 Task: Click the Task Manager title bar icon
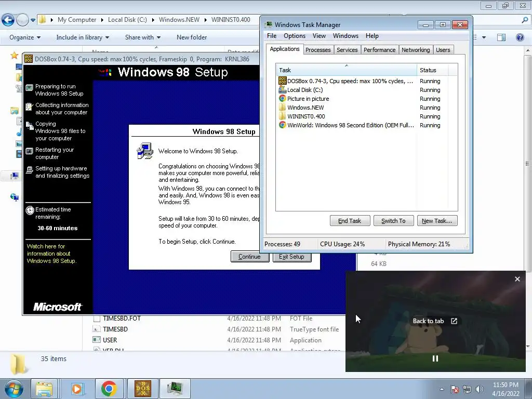tap(269, 24)
